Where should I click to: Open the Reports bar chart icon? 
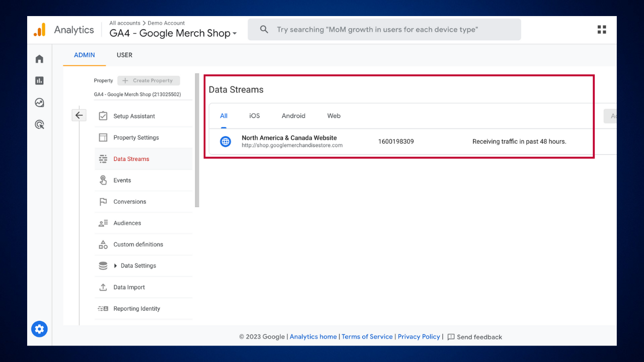pos(39,80)
